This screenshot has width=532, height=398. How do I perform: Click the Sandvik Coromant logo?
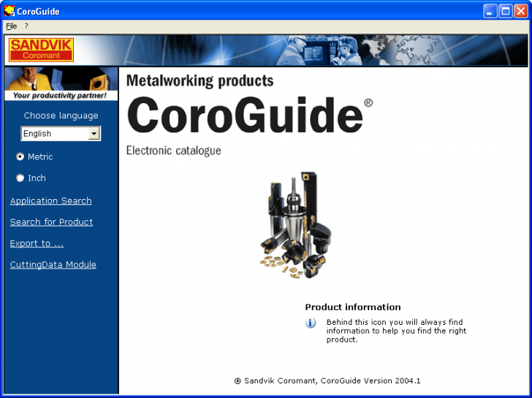tap(41, 50)
